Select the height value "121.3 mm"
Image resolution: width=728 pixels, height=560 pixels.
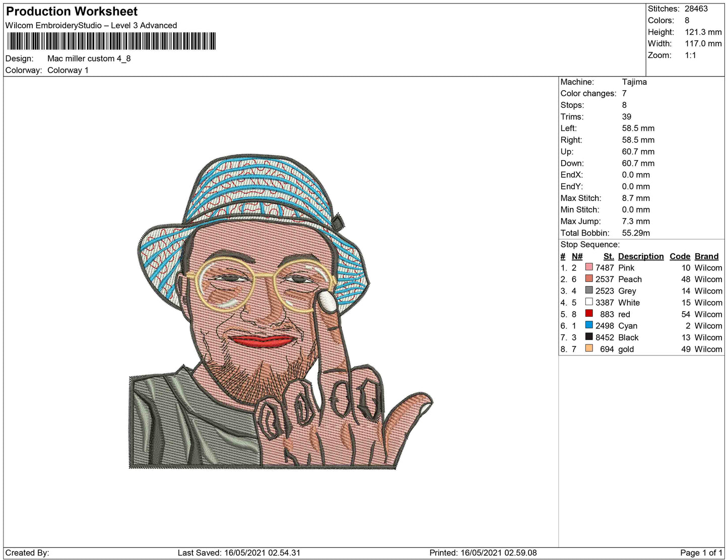click(703, 32)
